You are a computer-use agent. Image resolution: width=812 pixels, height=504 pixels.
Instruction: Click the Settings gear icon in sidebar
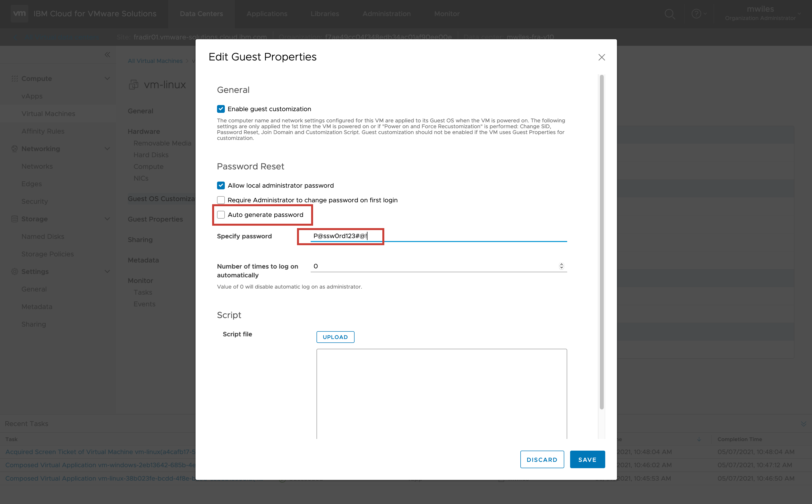pyautogui.click(x=14, y=272)
